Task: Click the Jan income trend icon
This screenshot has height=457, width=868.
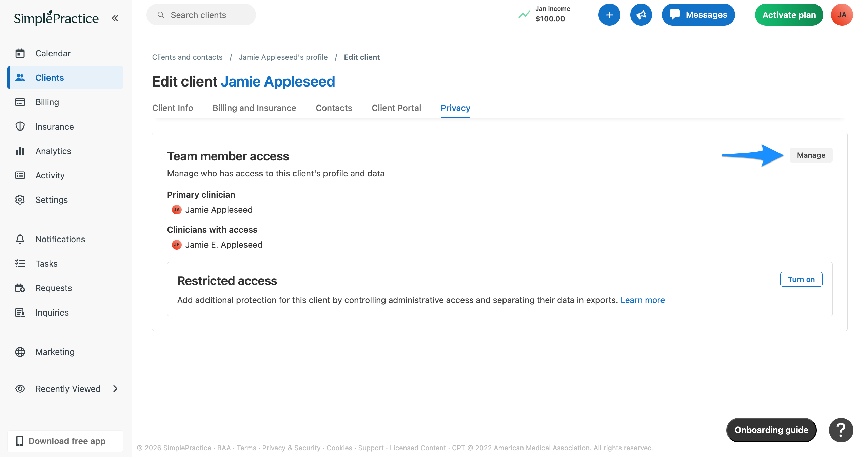Action: coord(524,15)
